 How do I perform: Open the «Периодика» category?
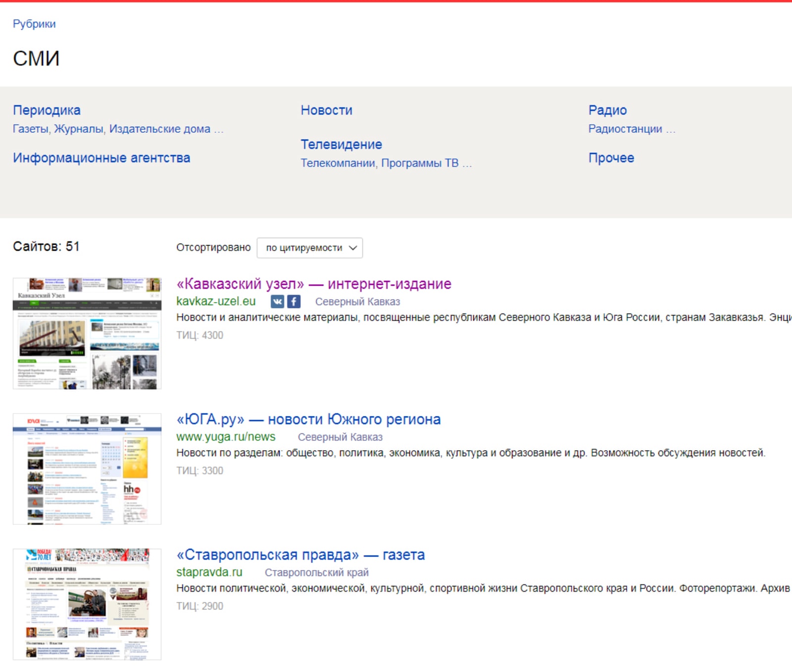pos(47,110)
